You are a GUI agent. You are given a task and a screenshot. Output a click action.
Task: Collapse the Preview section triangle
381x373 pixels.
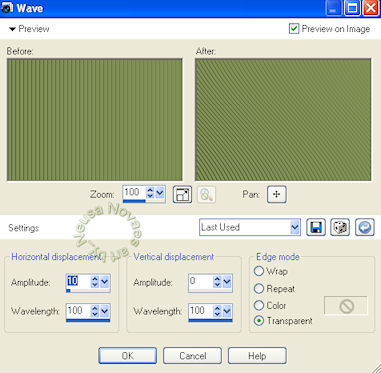tap(12, 29)
